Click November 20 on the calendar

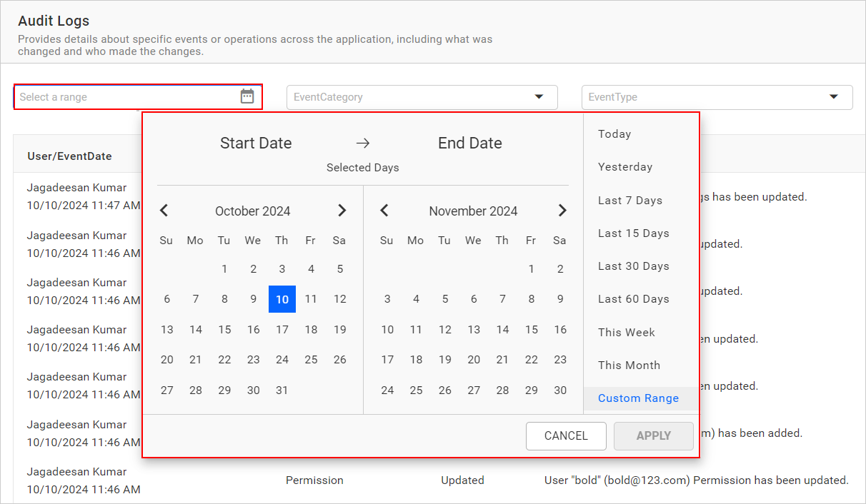point(474,359)
